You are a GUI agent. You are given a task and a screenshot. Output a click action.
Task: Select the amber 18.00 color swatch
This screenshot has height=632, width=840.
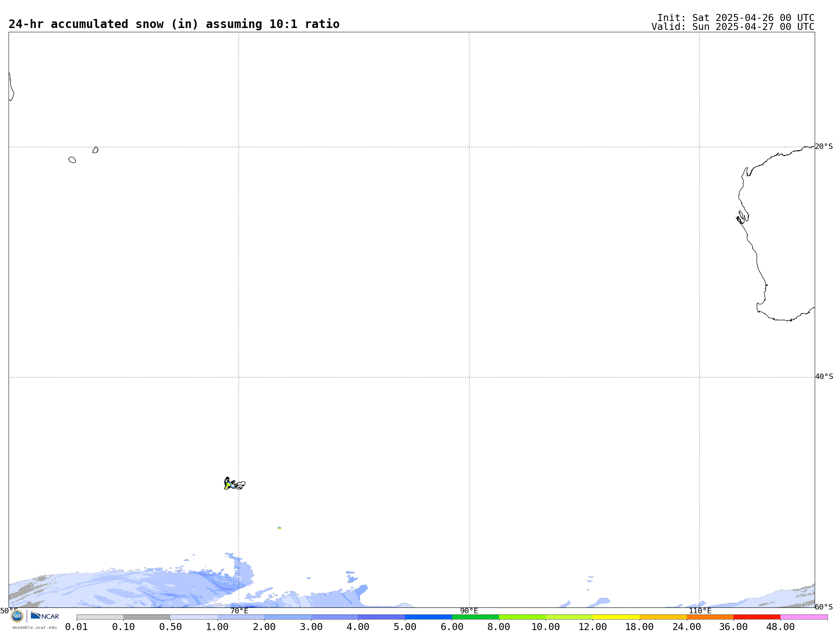(663, 617)
